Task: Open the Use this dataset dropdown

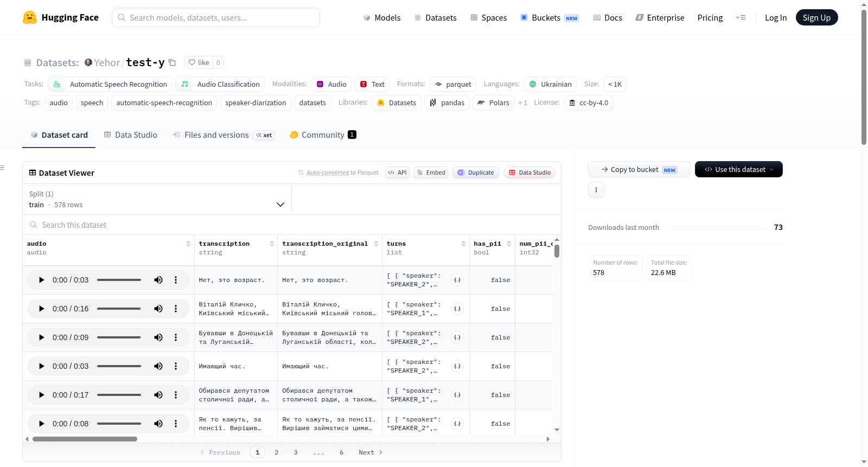Action: (x=739, y=169)
